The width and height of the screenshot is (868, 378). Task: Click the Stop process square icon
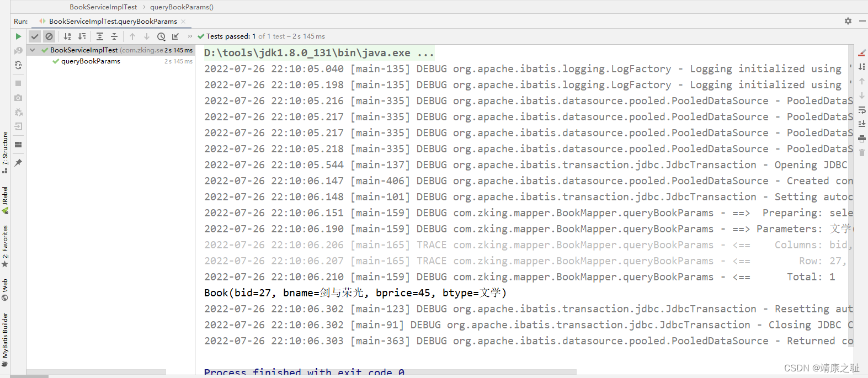coord(18,83)
